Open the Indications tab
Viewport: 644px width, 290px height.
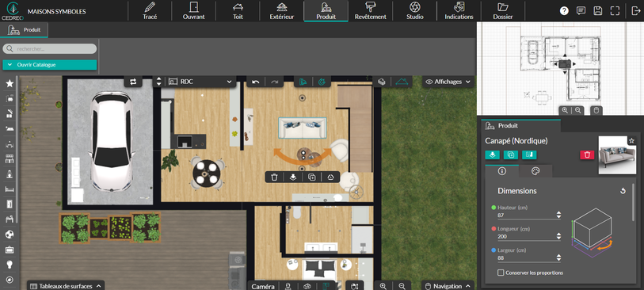click(x=459, y=10)
